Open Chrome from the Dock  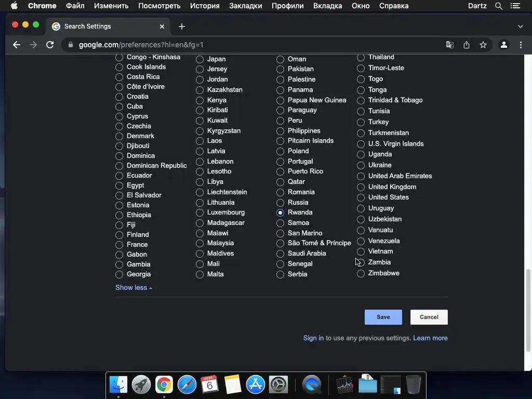[164, 385]
